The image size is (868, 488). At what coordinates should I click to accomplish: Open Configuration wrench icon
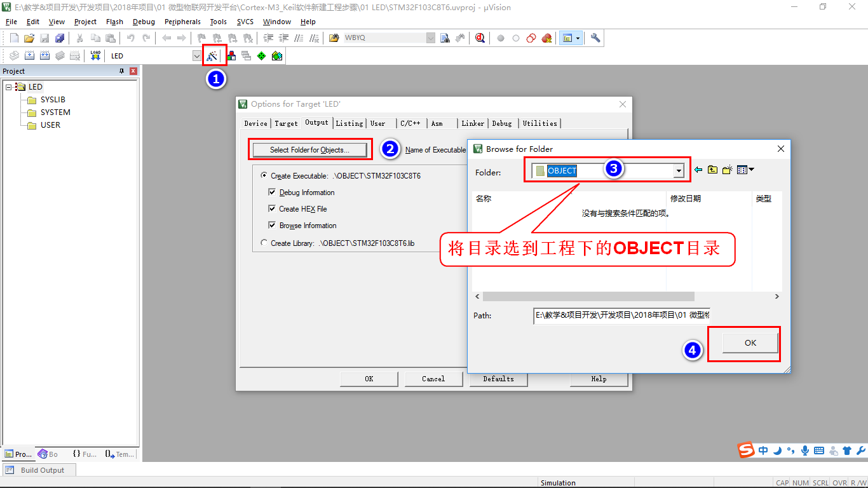(595, 38)
